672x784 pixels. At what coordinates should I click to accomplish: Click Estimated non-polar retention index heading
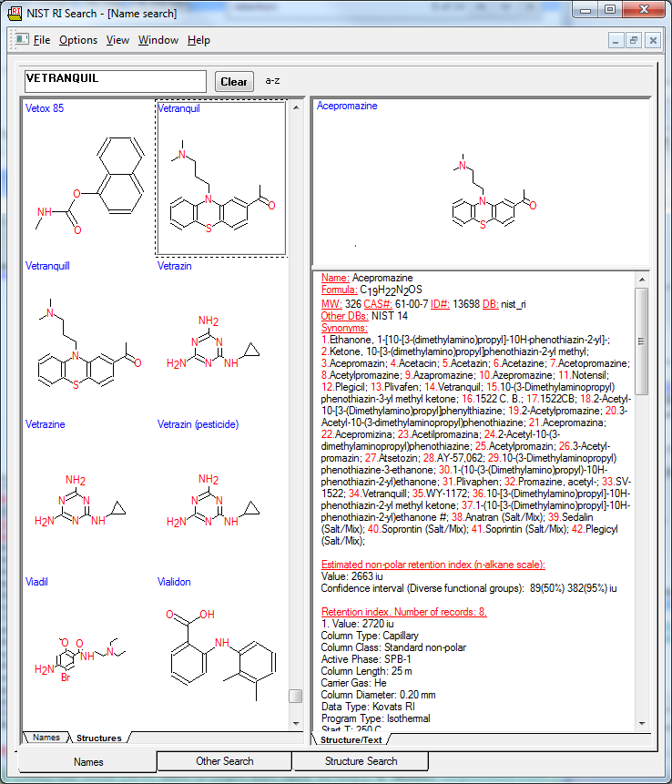coord(433,565)
